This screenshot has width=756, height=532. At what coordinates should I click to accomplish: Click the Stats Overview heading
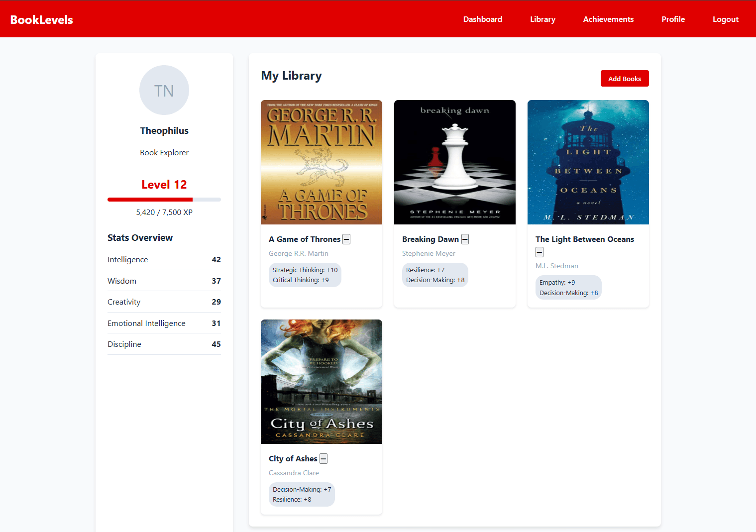pos(140,238)
